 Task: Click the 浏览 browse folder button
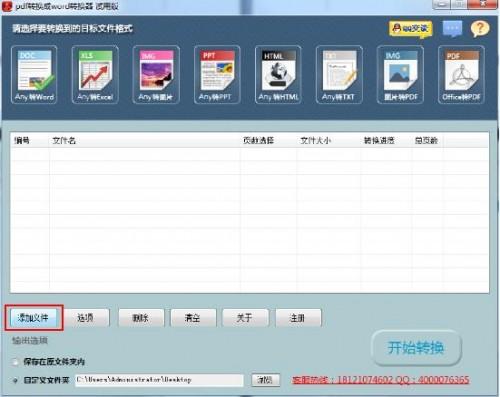pos(265,380)
